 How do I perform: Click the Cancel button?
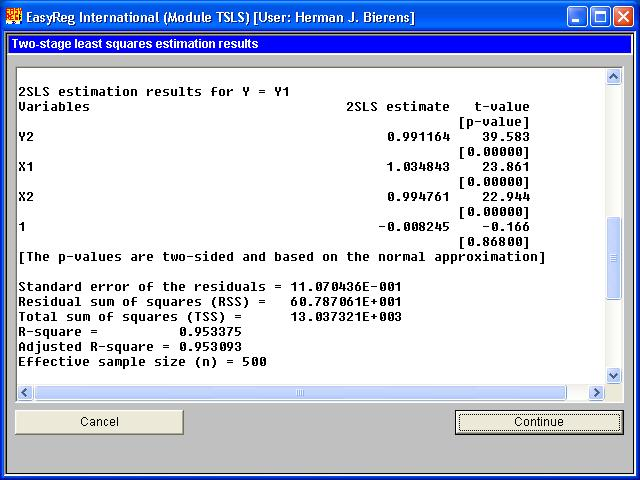pos(99,422)
